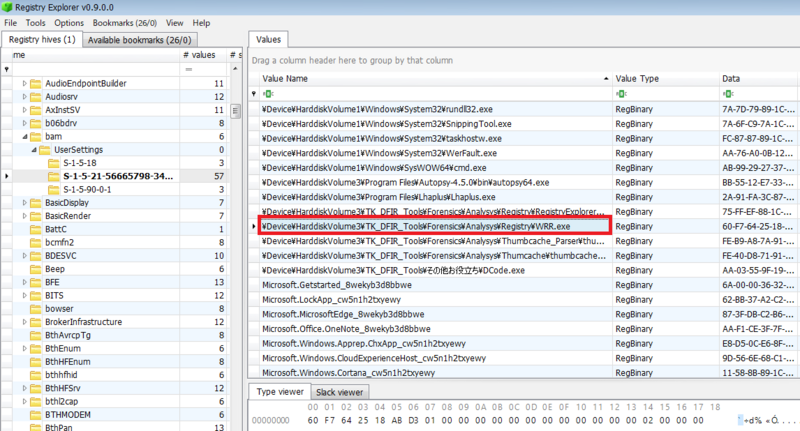Click the S-1-5-90-0-1 folder icon
Viewport: 800px width, 431px height.
coord(54,189)
